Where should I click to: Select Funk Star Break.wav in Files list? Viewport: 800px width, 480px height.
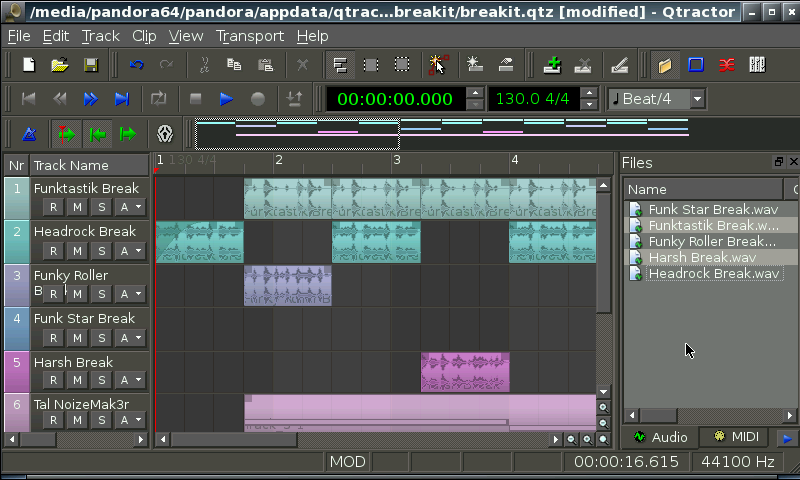pos(712,210)
